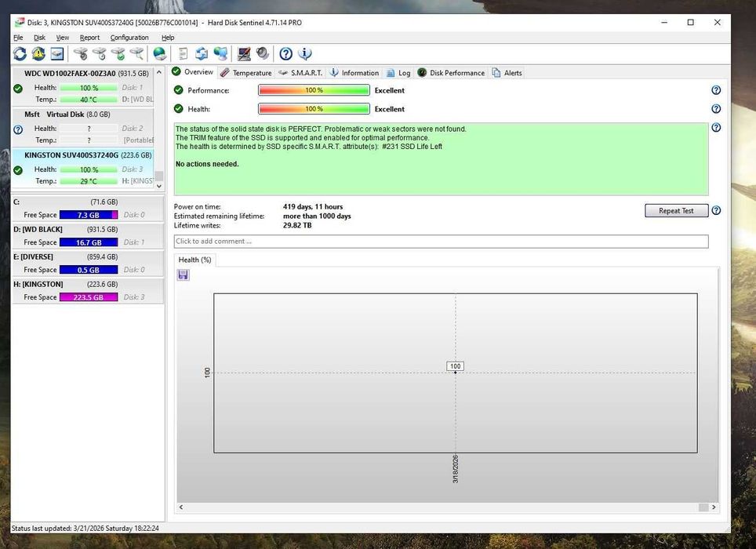Viewport: 756px width, 549px height.
Task: Open the Report menu
Action: (89, 38)
